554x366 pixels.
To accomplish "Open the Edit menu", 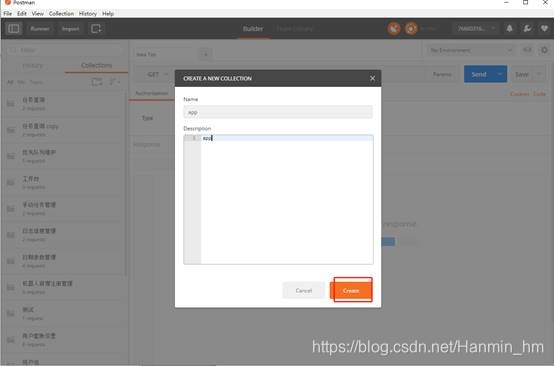I will (x=22, y=13).
